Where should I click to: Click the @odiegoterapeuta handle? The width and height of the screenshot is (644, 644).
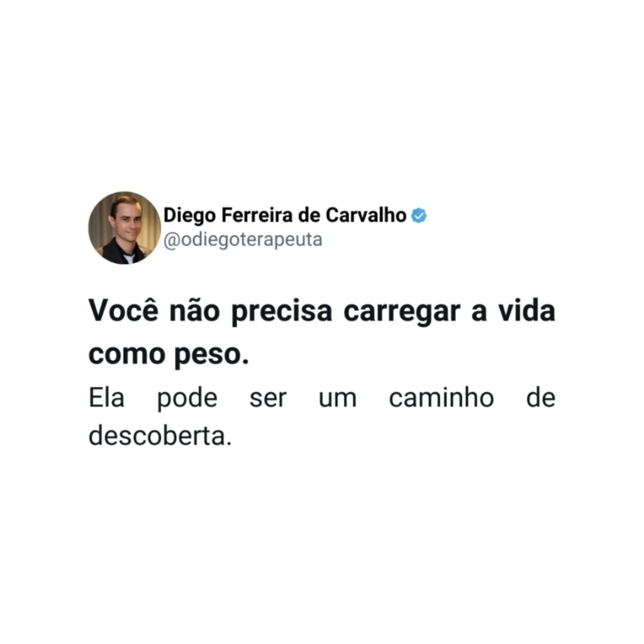[x=243, y=240]
